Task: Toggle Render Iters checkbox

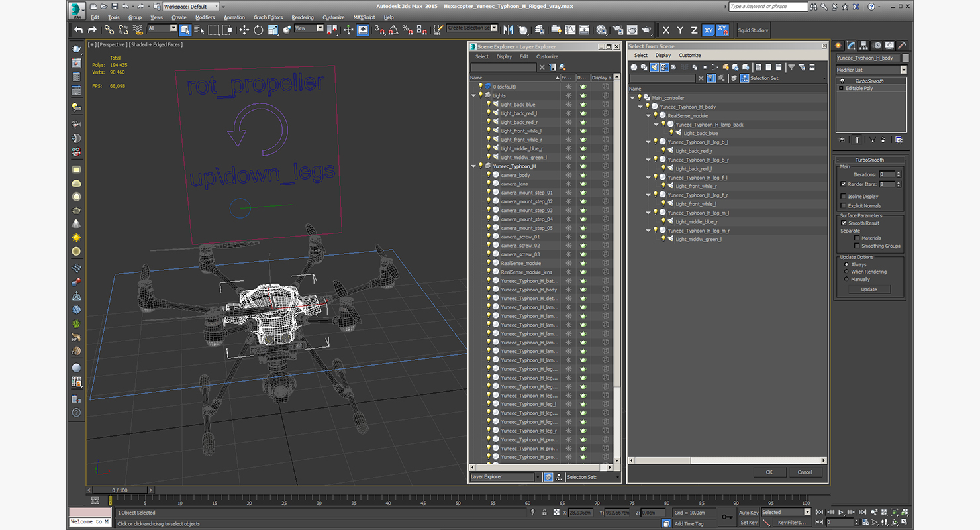Action: 843,184
